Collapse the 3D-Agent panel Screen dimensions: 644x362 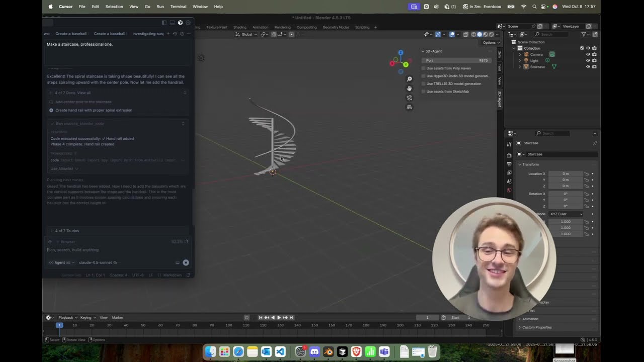coord(423,51)
